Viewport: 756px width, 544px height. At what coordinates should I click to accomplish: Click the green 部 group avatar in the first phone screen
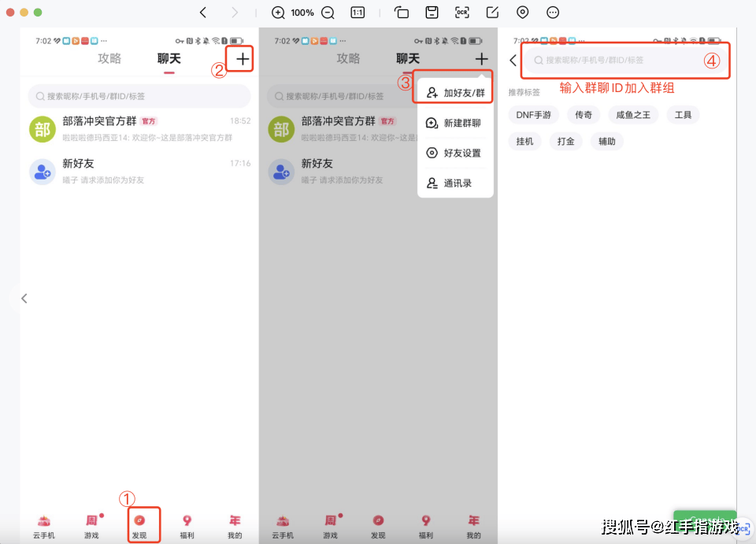[x=43, y=129]
